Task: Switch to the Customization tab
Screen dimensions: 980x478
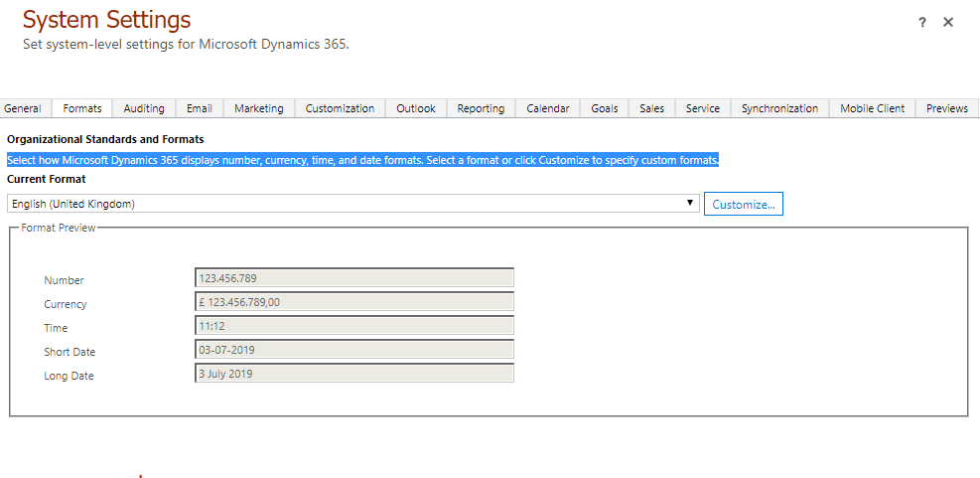Action: [340, 108]
